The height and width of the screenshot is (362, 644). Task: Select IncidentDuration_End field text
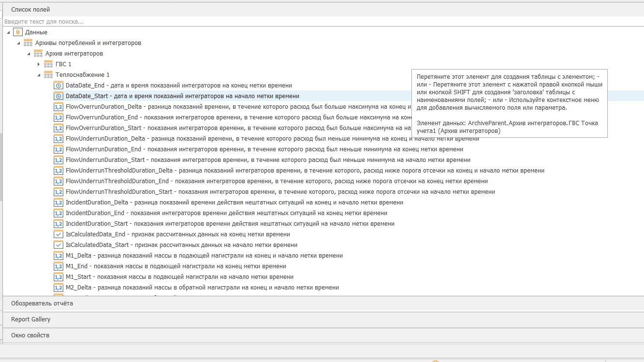pyautogui.click(x=227, y=213)
